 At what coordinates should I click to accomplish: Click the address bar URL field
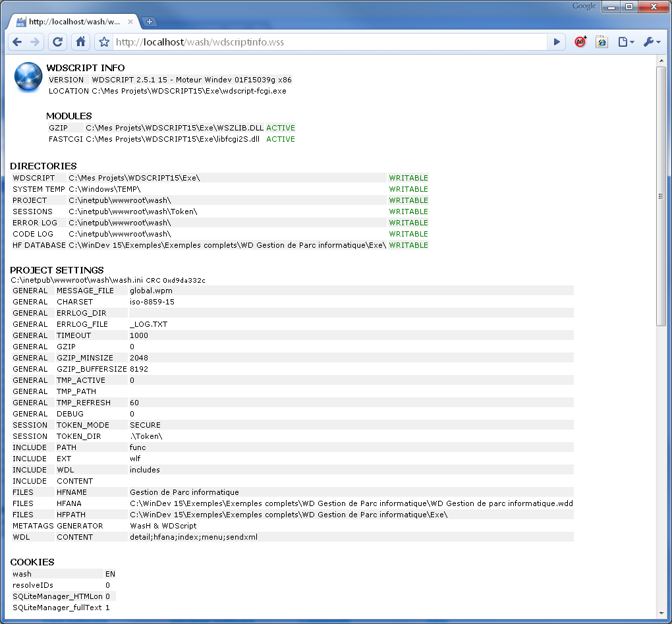click(330, 42)
